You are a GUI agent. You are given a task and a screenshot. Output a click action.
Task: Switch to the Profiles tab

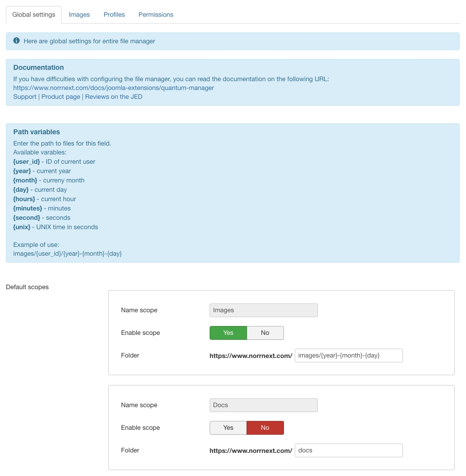[x=114, y=15]
